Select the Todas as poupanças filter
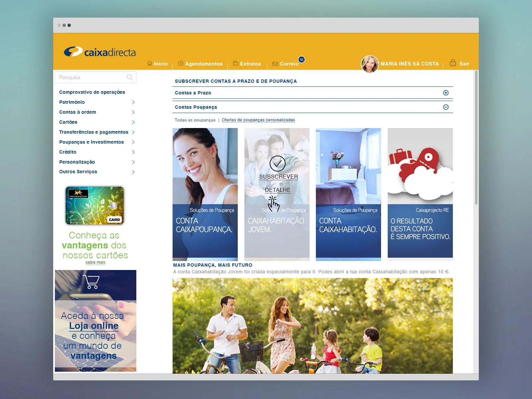 pyautogui.click(x=195, y=120)
